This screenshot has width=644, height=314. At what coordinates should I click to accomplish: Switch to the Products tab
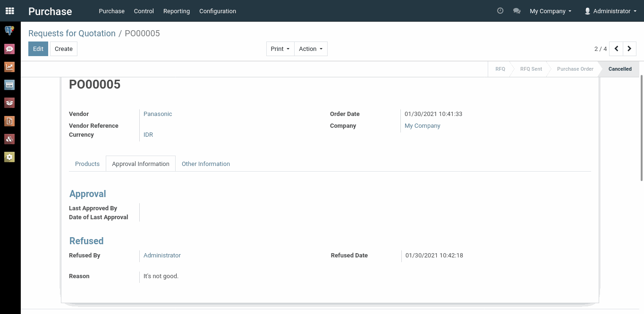(x=87, y=164)
